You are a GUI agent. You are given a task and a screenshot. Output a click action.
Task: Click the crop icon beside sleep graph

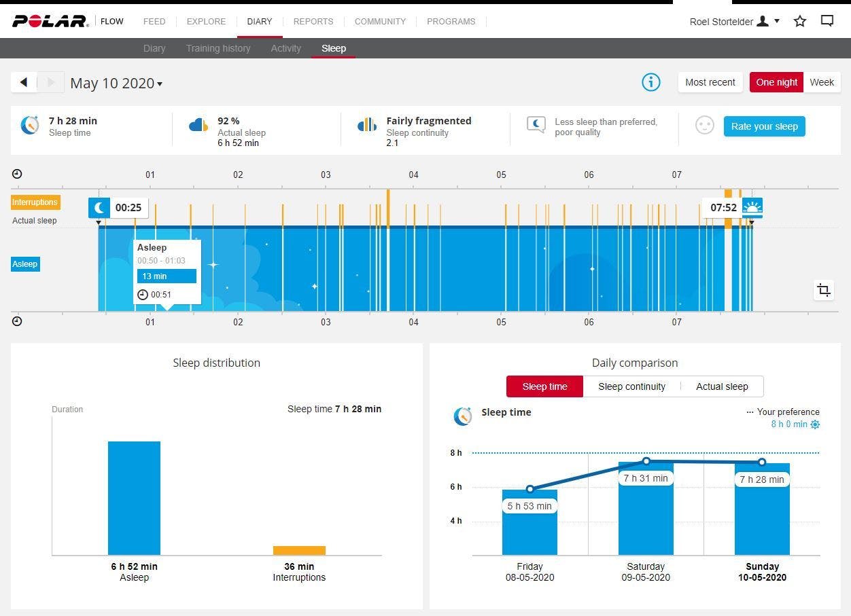[x=824, y=291]
